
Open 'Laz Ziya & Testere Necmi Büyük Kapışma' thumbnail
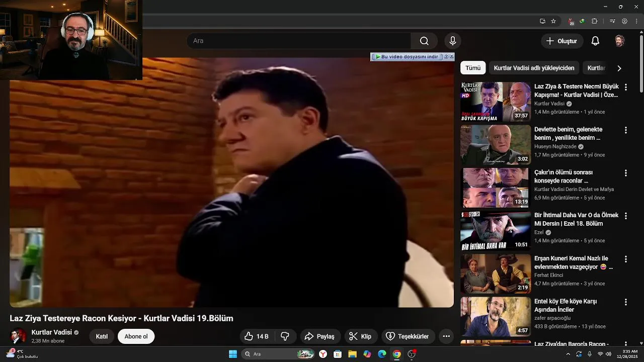pyautogui.click(x=496, y=102)
